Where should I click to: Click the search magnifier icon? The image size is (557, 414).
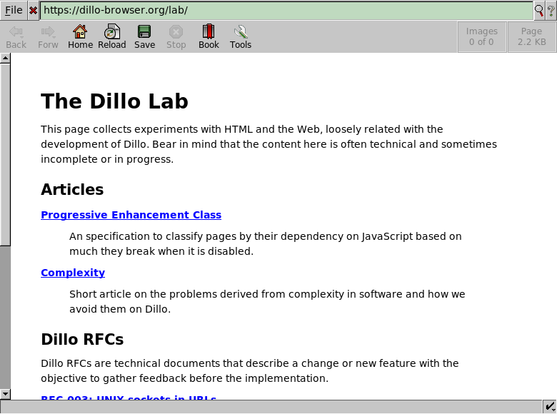(539, 10)
